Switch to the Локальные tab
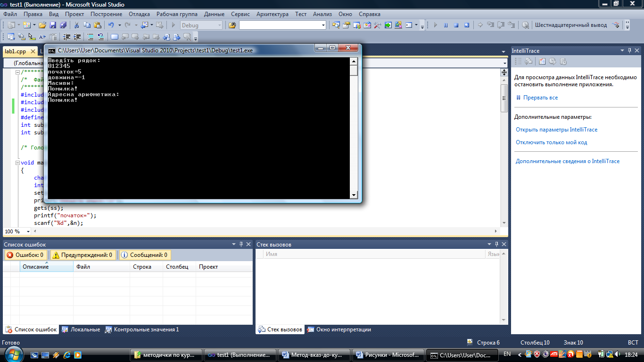This screenshot has width=644, height=362. click(81, 329)
